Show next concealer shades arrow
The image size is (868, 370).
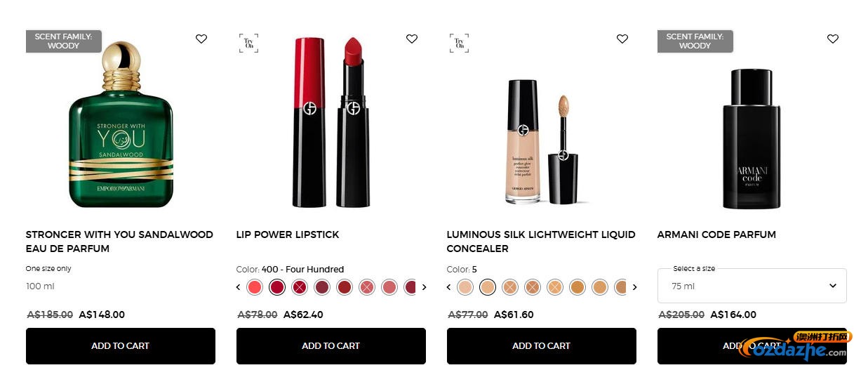click(634, 287)
